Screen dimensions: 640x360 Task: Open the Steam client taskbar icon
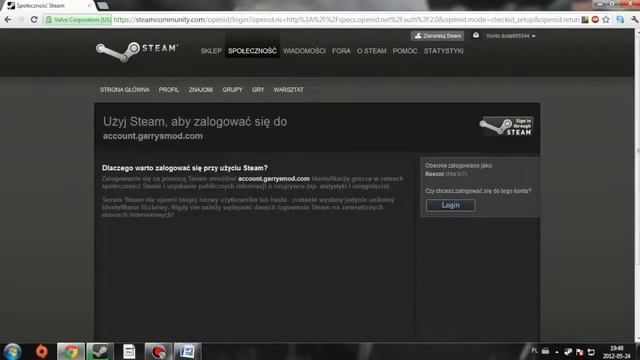tap(100, 351)
